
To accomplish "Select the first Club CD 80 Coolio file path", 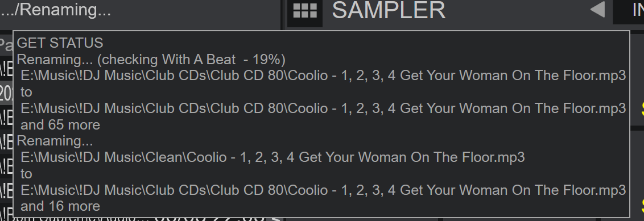I will pyautogui.click(x=323, y=76).
